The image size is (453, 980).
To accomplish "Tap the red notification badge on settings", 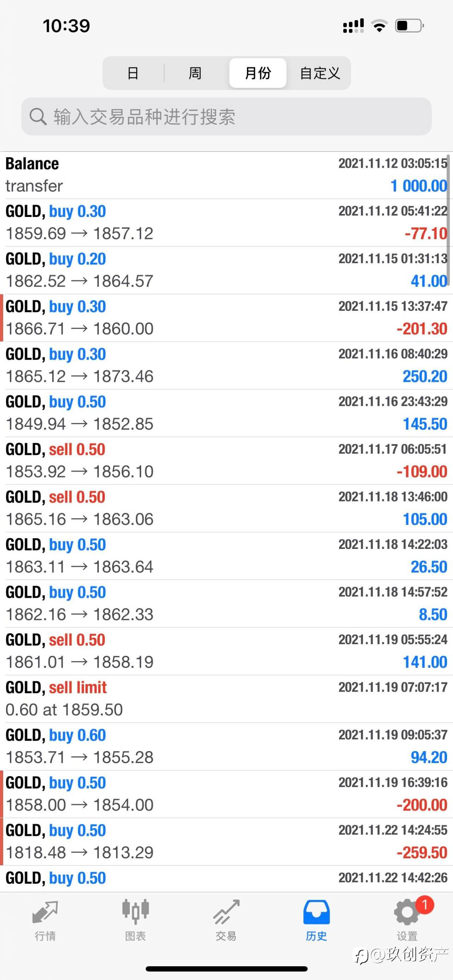I will tap(424, 905).
